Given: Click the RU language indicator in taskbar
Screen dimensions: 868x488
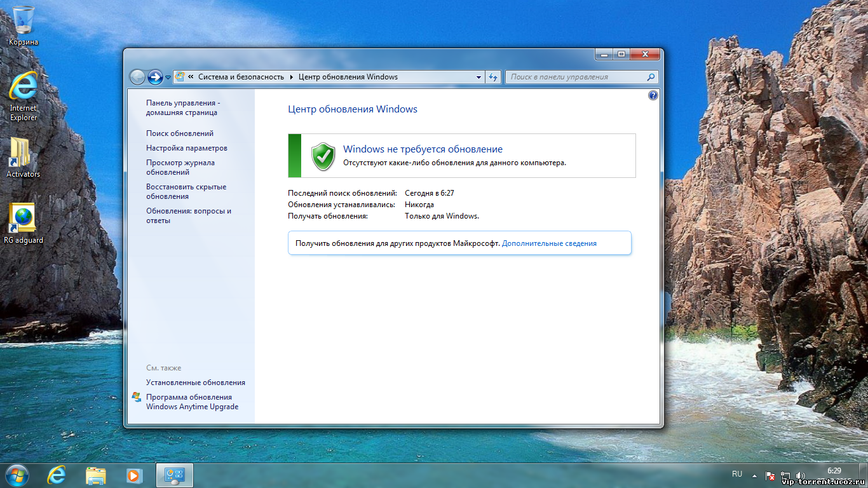Looking at the screenshot, I should click(737, 474).
